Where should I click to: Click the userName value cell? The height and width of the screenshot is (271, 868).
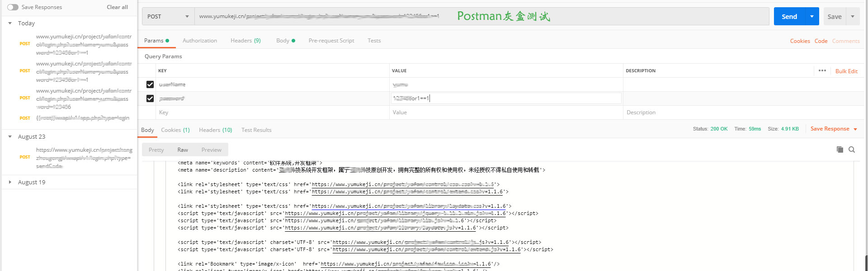click(x=506, y=84)
